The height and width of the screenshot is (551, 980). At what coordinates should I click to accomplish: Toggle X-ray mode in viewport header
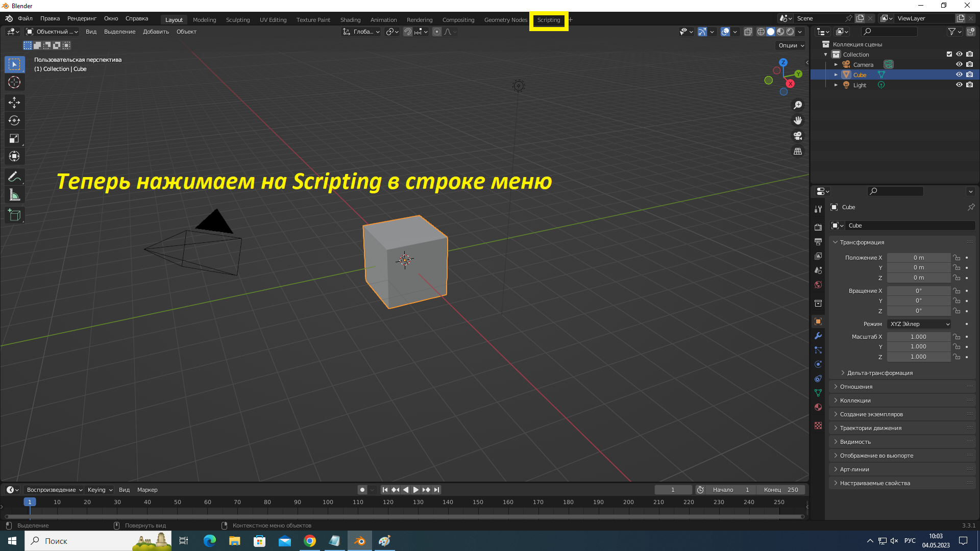(x=748, y=32)
